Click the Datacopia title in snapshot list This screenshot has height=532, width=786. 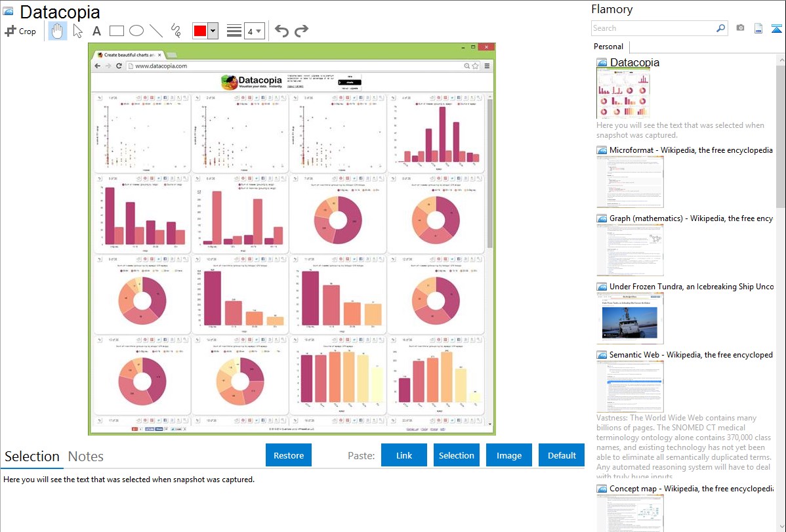(x=634, y=62)
